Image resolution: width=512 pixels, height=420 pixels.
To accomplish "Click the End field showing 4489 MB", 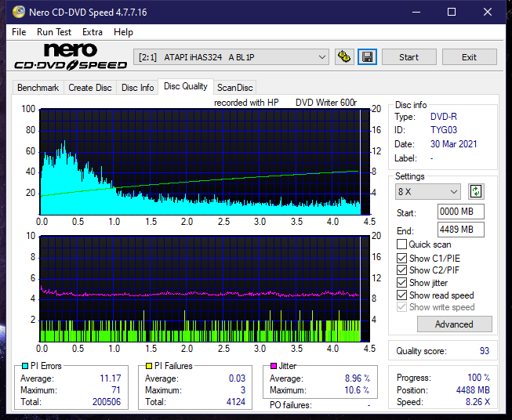I will coord(460,230).
